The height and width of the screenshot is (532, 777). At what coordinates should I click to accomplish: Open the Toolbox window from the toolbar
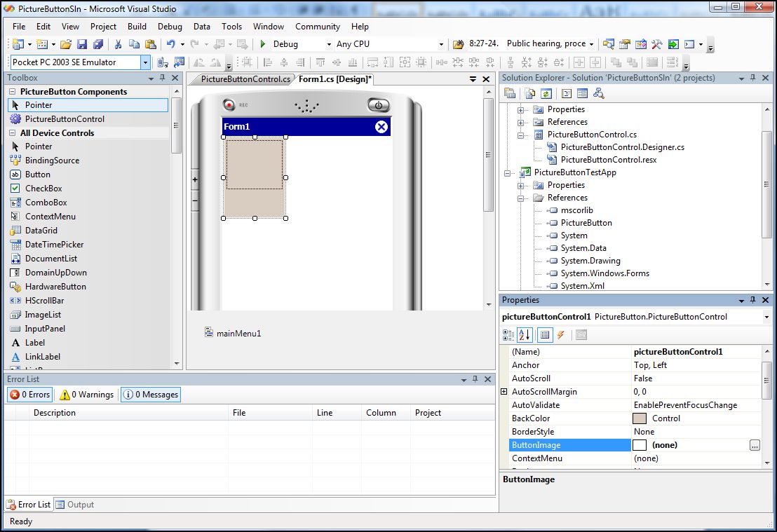[x=656, y=44]
